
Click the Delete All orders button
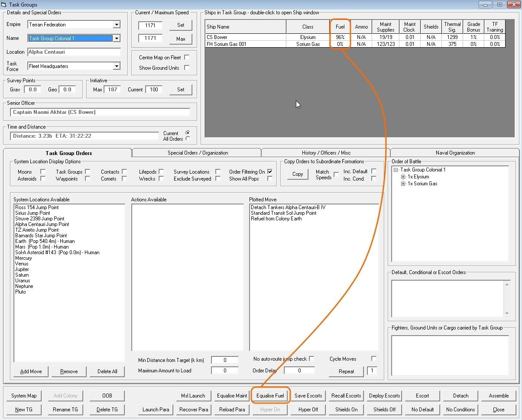pyautogui.click(x=107, y=372)
